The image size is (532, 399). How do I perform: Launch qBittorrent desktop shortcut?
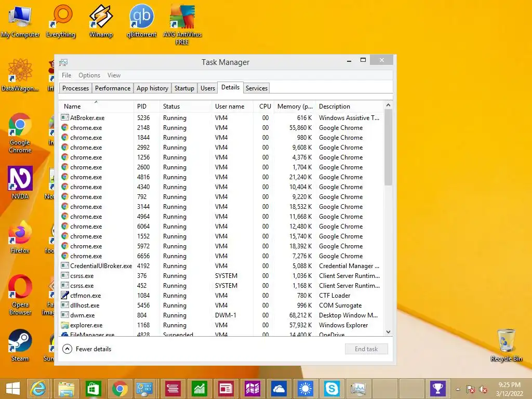[141, 21]
